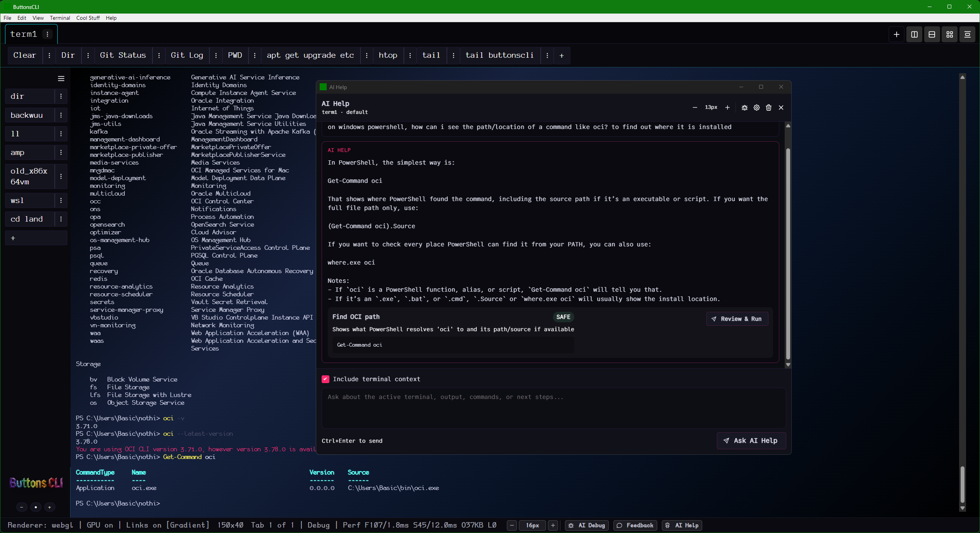Clear AI Help conversation with trash icon
Screen dimensions: 980x533
768,108
